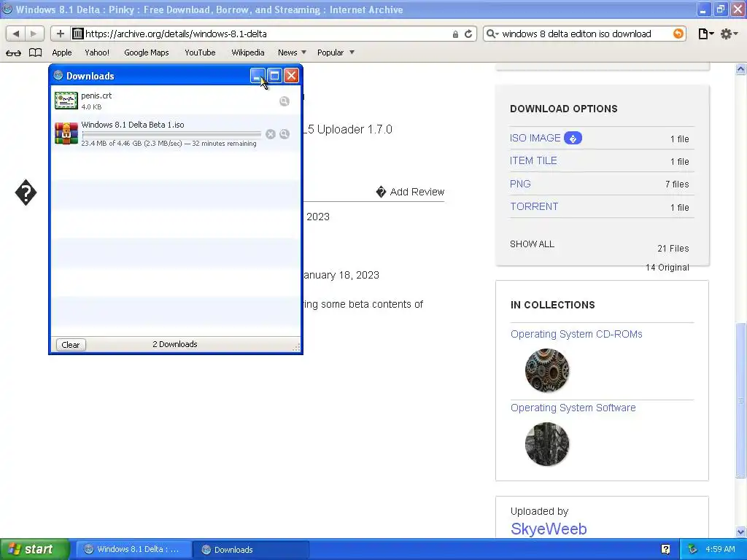Open the Apple bookmark
747x560 pixels.
pos(62,52)
